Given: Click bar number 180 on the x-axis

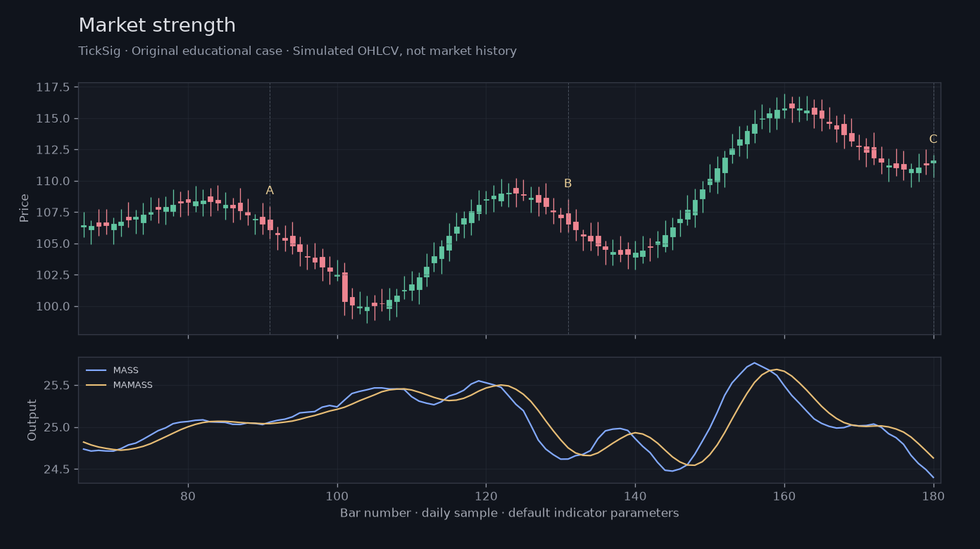Looking at the screenshot, I should coord(933,496).
